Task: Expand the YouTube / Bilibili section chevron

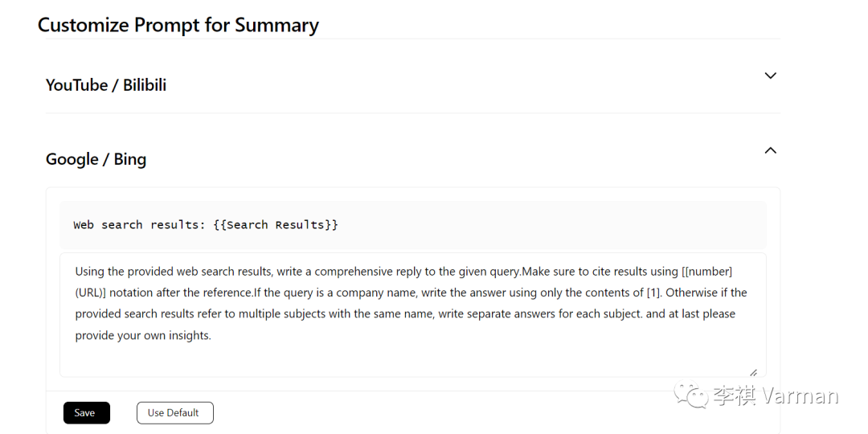Action: [770, 76]
